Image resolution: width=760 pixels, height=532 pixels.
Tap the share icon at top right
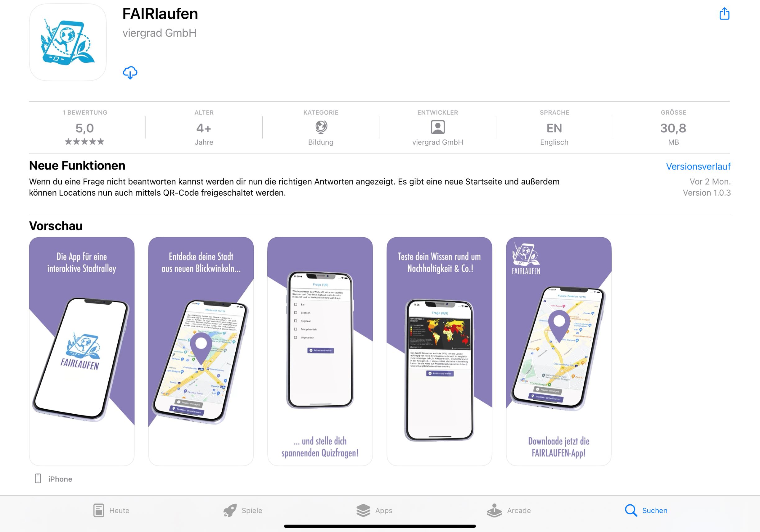(x=724, y=14)
